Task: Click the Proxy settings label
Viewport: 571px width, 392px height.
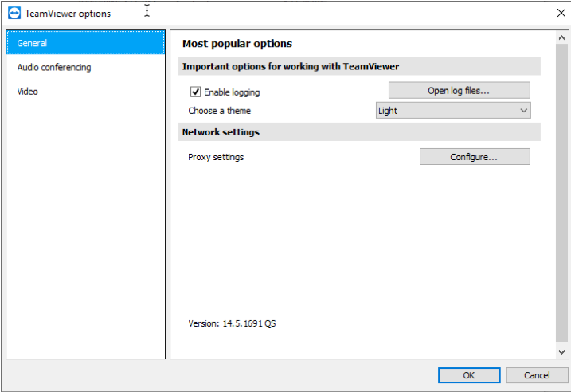Action: click(216, 157)
